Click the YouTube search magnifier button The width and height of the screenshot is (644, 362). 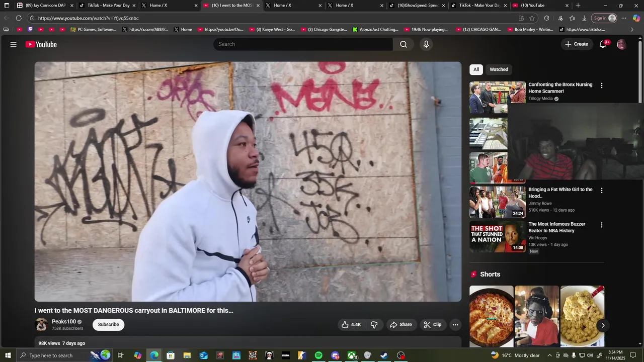click(404, 44)
